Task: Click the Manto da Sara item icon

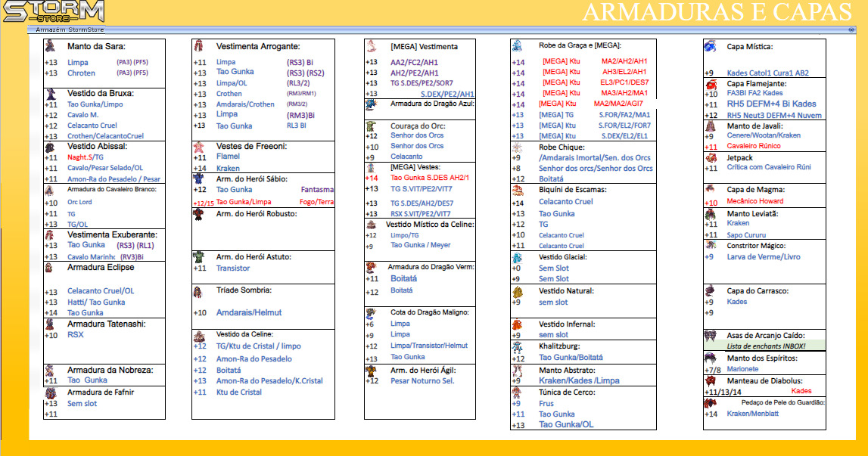Action: [50, 46]
